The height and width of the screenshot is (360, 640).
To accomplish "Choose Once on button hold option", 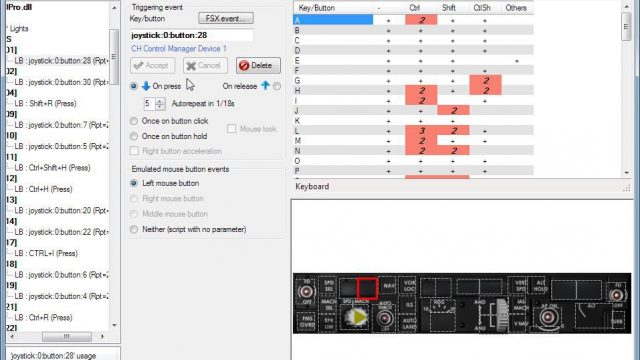I will point(133,136).
